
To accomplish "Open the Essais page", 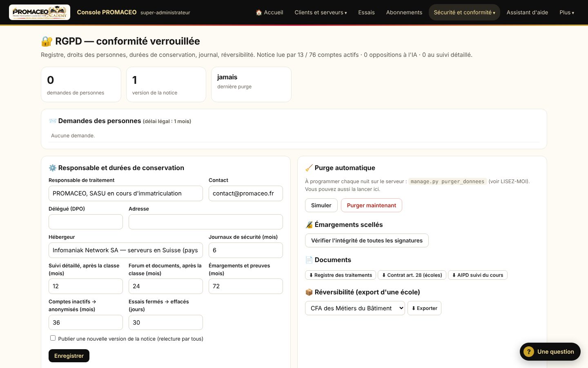I will point(366,12).
